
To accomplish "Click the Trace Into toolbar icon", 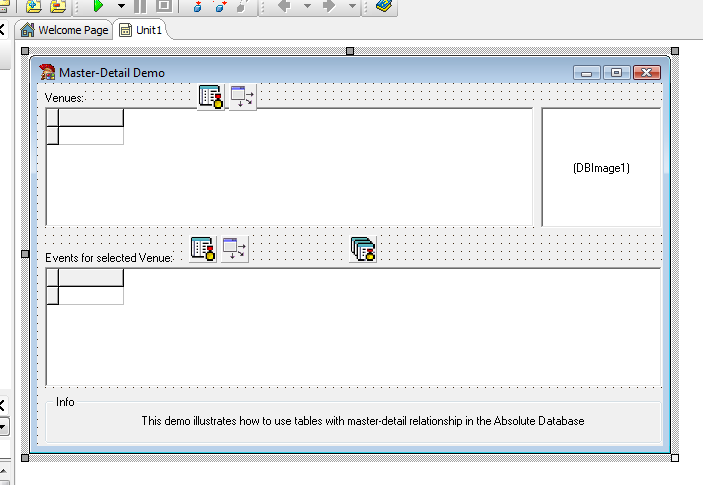I will pos(197,6).
